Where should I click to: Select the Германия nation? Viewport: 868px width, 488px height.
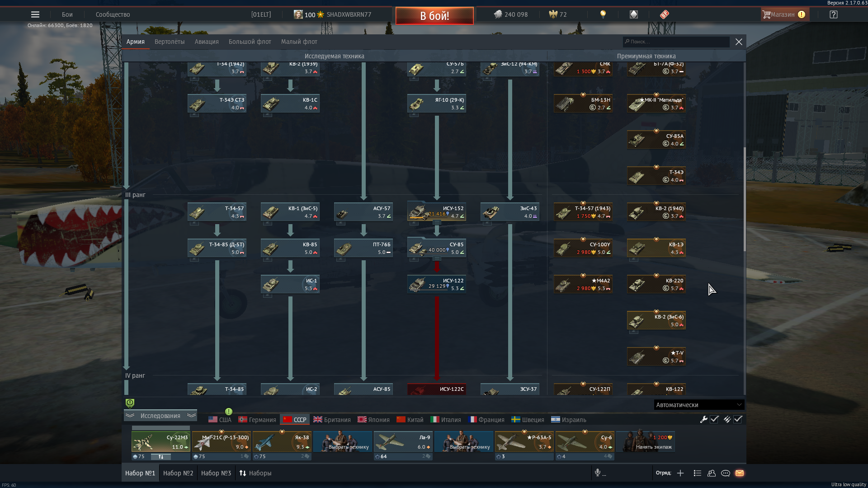point(257,420)
